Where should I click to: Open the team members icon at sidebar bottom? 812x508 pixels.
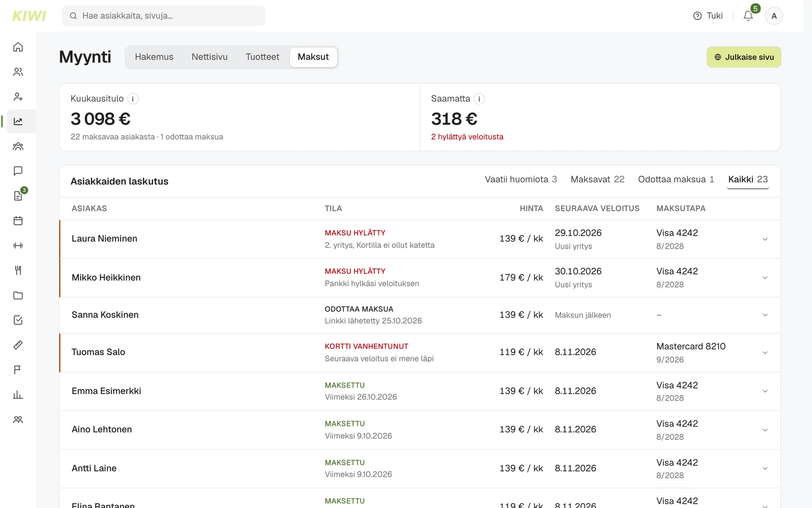point(18,419)
